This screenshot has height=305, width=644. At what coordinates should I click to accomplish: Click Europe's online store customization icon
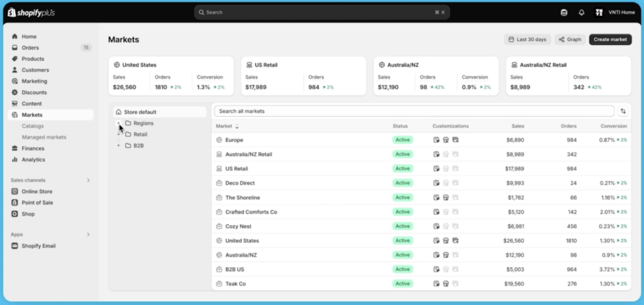(x=446, y=140)
